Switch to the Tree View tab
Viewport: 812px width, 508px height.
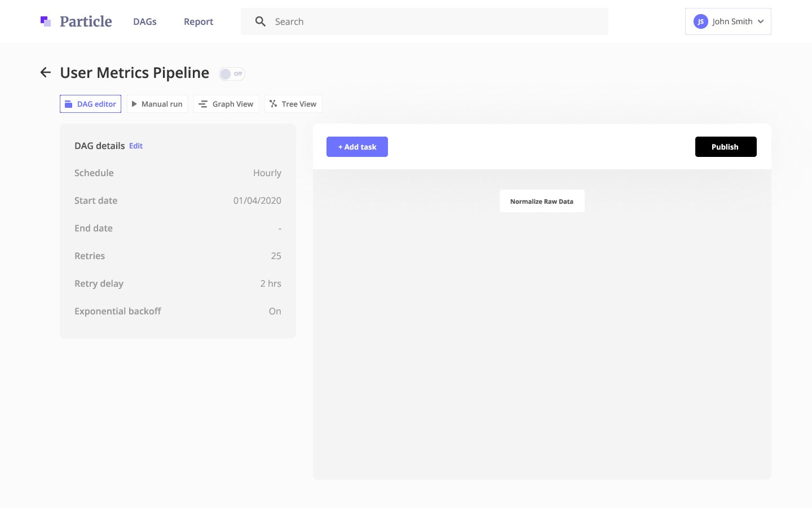(293, 104)
